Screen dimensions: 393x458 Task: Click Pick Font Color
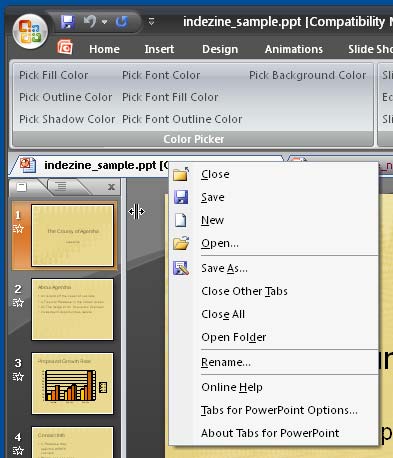click(x=161, y=75)
